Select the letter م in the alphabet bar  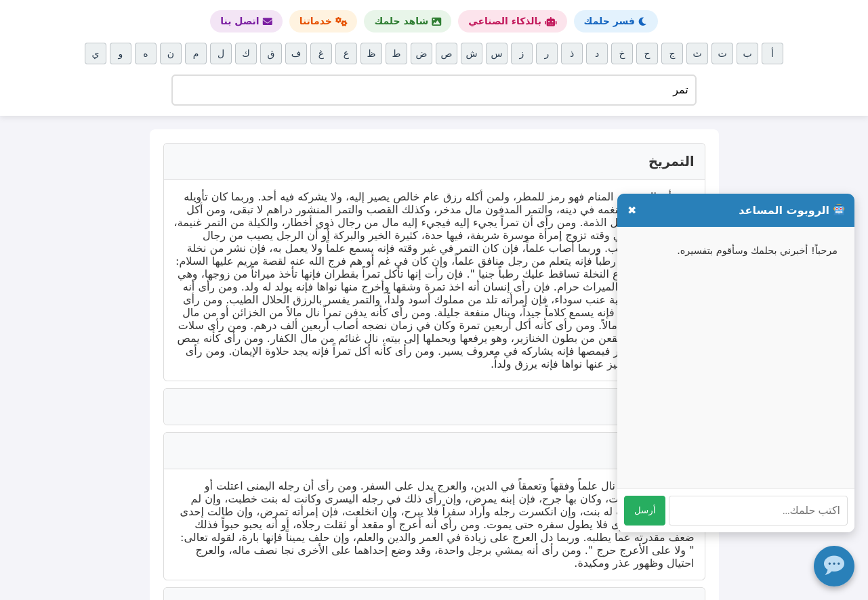[x=195, y=53]
